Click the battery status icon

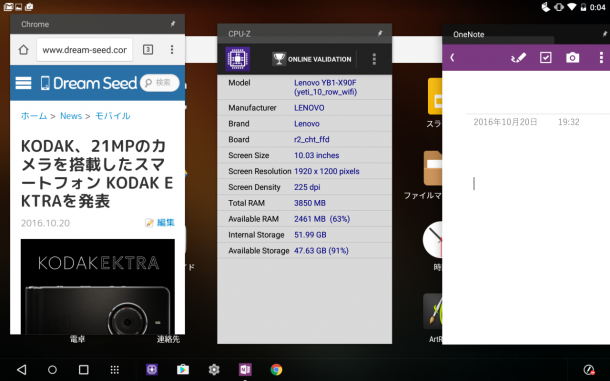583,7
